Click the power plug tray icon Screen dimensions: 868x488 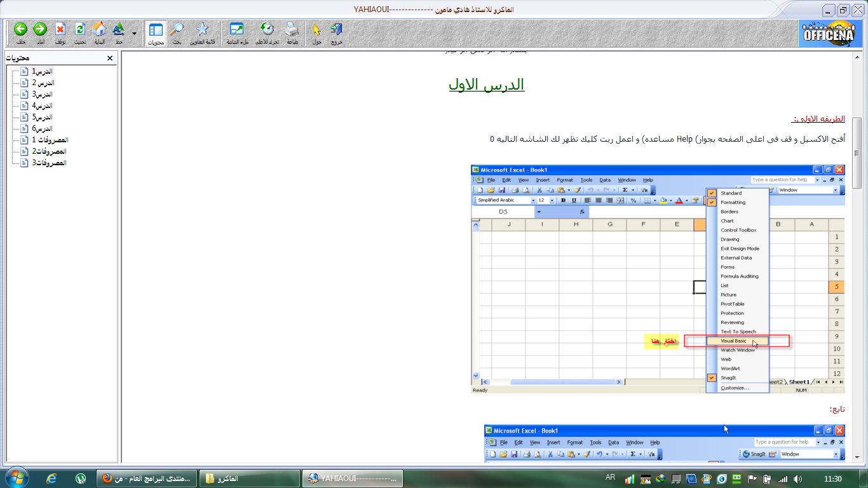point(768,479)
